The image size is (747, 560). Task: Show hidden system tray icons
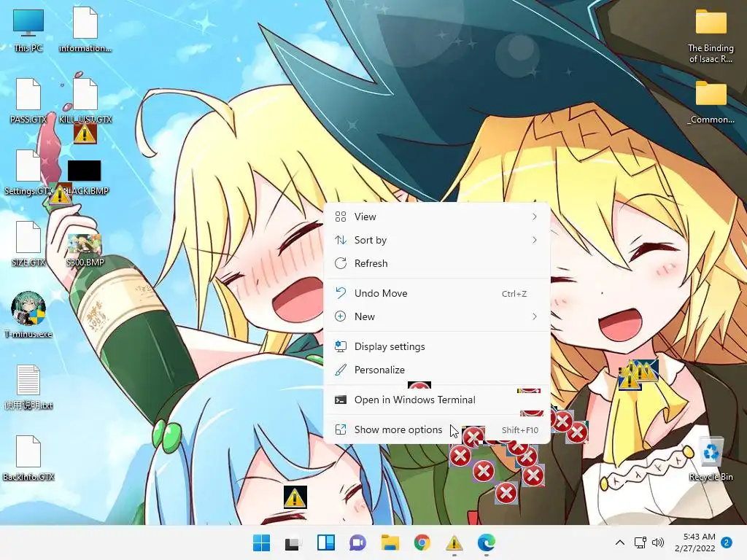click(620, 542)
